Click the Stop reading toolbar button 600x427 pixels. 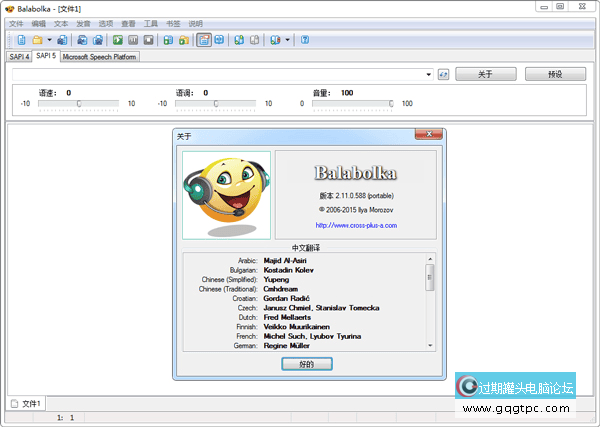tap(148, 40)
